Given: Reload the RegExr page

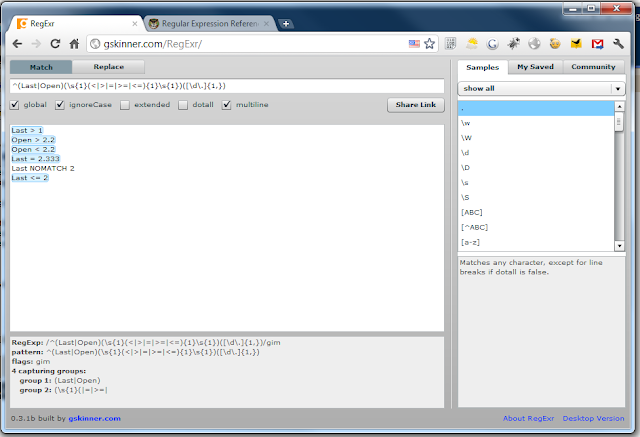Looking at the screenshot, I should pyautogui.click(x=55, y=44).
